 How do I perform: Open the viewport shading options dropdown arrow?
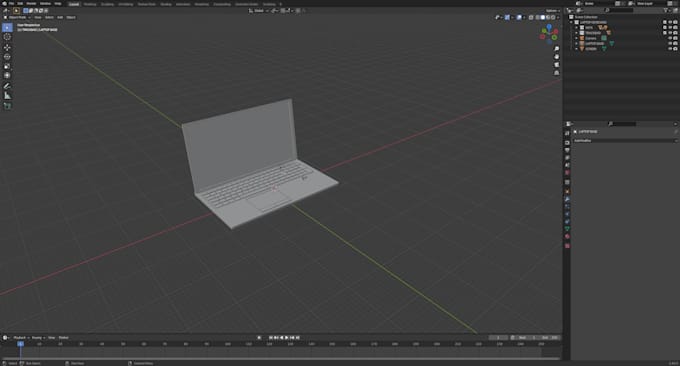tap(558, 17)
